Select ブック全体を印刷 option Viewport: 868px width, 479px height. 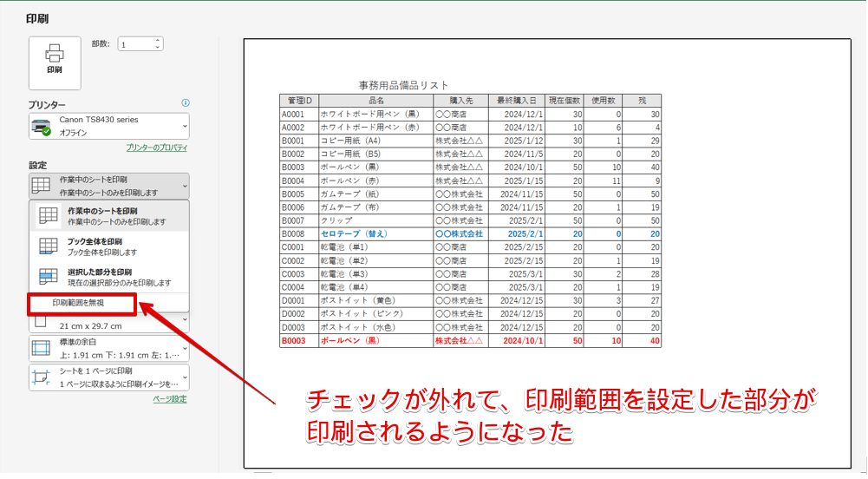pos(109,246)
